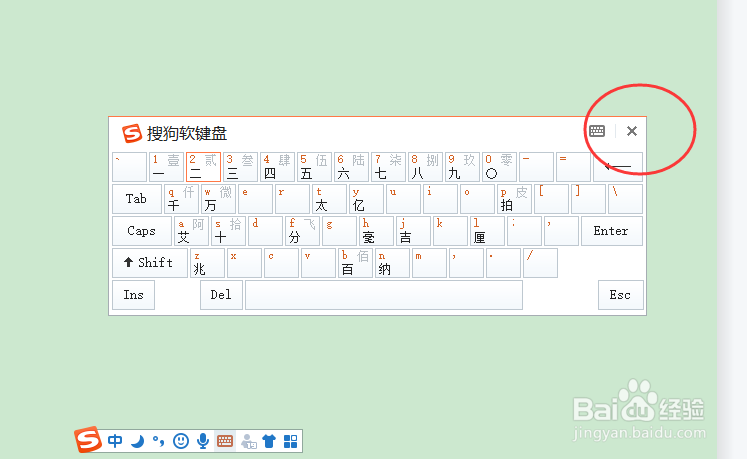Open the user account icon with badge 19
The height and width of the screenshot is (459, 747).
(248, 441)
